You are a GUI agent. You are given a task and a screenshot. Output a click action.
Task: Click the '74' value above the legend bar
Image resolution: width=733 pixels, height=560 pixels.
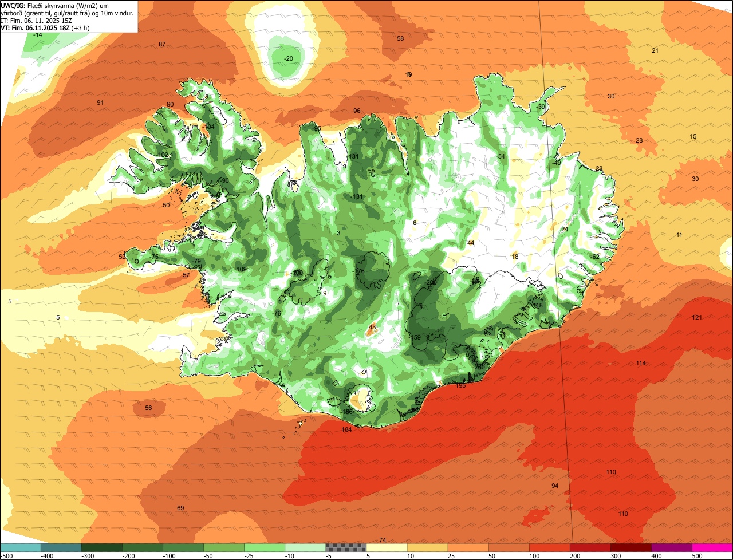383,541
